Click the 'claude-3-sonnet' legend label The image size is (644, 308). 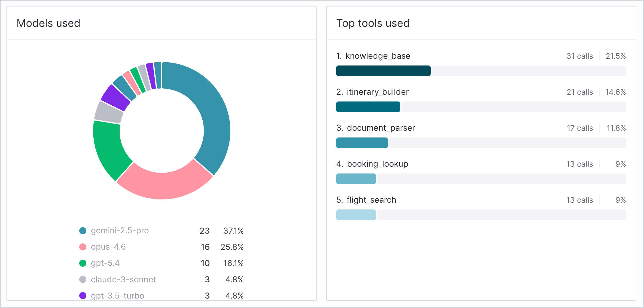pos(123,279)
